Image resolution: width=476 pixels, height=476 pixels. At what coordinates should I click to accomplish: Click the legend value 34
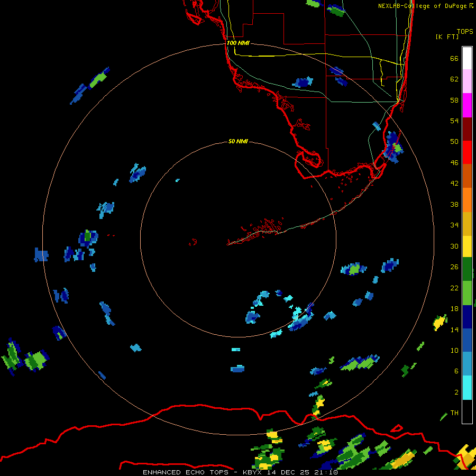[454, 225]
